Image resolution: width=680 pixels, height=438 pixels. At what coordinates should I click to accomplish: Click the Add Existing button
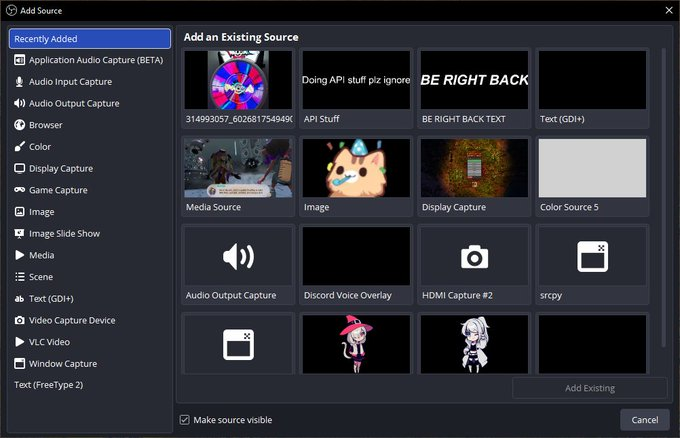coord(590,388)
